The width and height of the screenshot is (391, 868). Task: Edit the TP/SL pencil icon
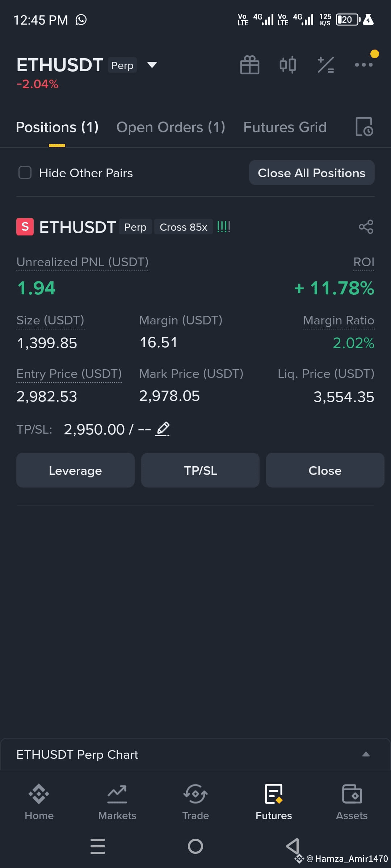pyautogui.click(x=163, y=429)
